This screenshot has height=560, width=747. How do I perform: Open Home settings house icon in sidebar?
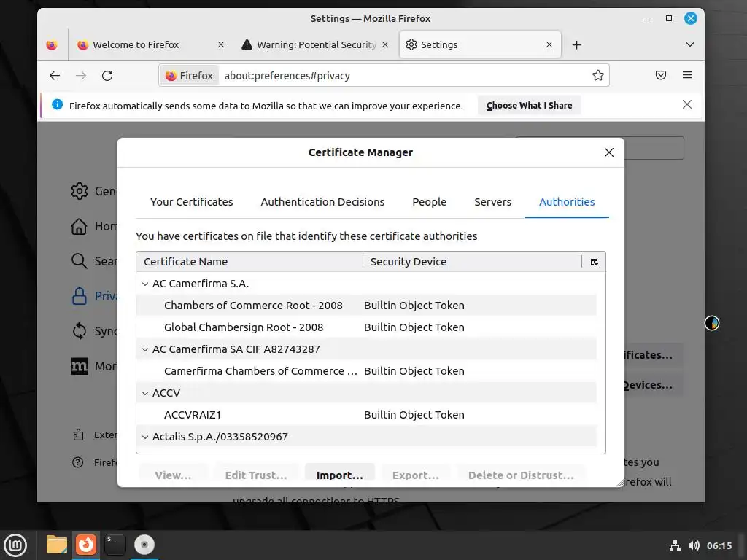pyautogui.click(x=79, y=226)
